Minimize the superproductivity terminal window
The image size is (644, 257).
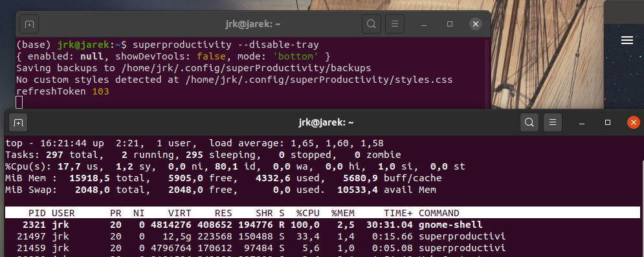[x=424, y=24]
